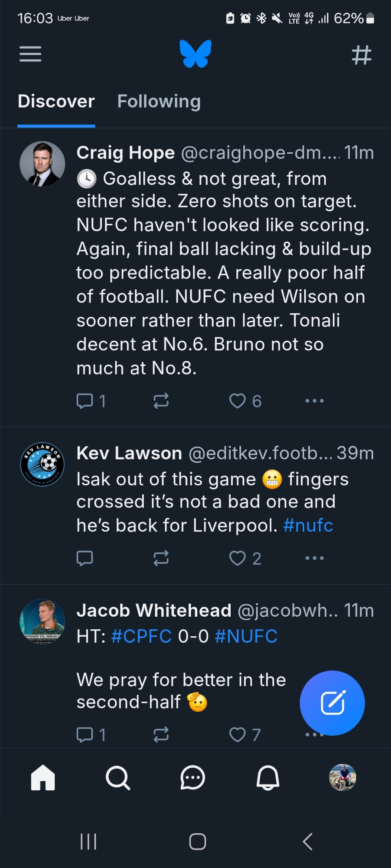Open the feeds hashtag icon

pos(361,55)
